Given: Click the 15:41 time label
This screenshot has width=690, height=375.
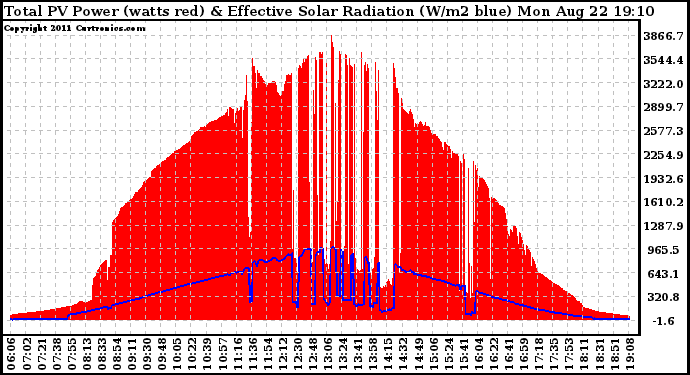Looking at the screenshot, I should [463, 354].
